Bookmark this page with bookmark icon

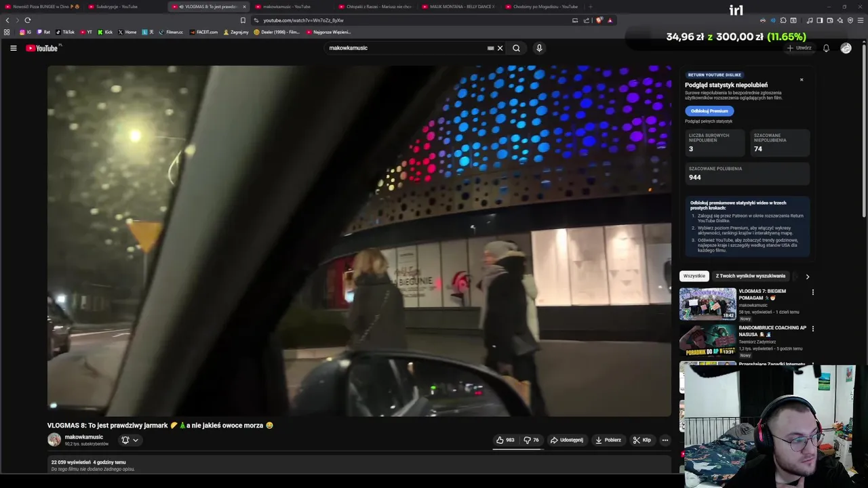(243, 20)
